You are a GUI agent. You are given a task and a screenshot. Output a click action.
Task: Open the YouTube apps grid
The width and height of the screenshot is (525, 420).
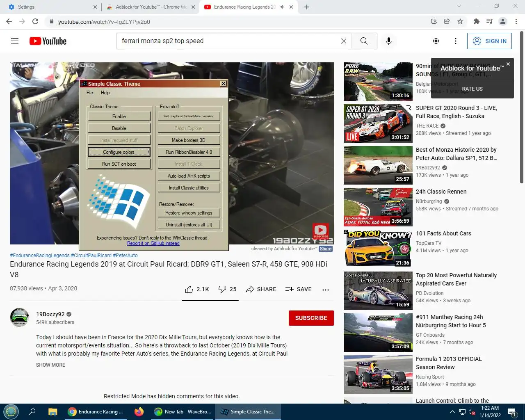436,41
